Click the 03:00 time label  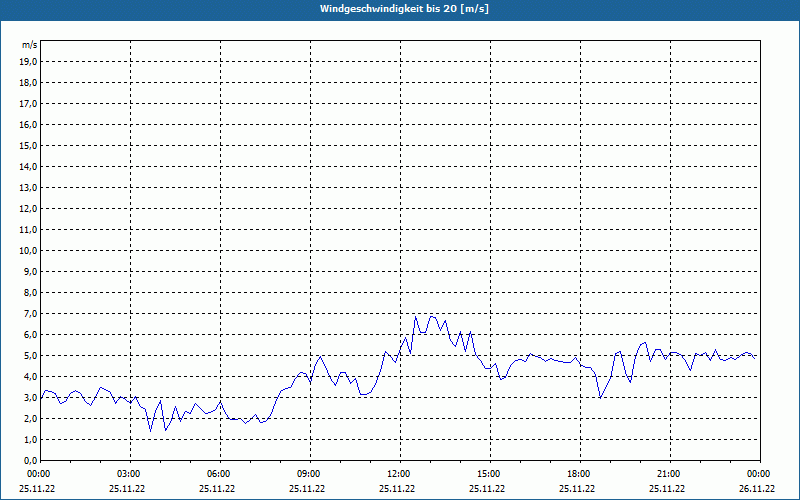[131, 474]
